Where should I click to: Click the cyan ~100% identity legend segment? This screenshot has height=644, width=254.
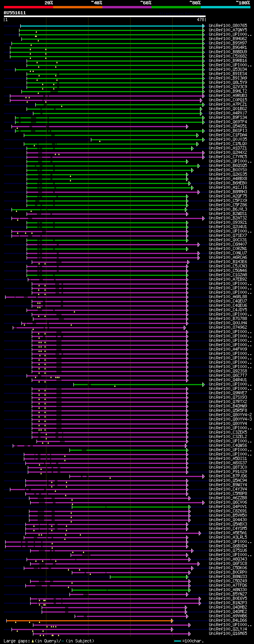pos(225,7)
